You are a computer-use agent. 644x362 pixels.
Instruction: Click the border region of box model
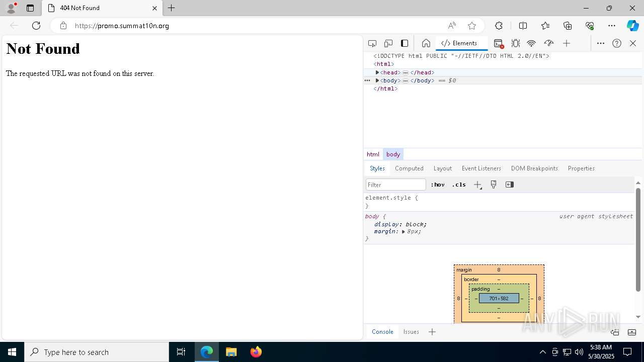click(471, 280)
